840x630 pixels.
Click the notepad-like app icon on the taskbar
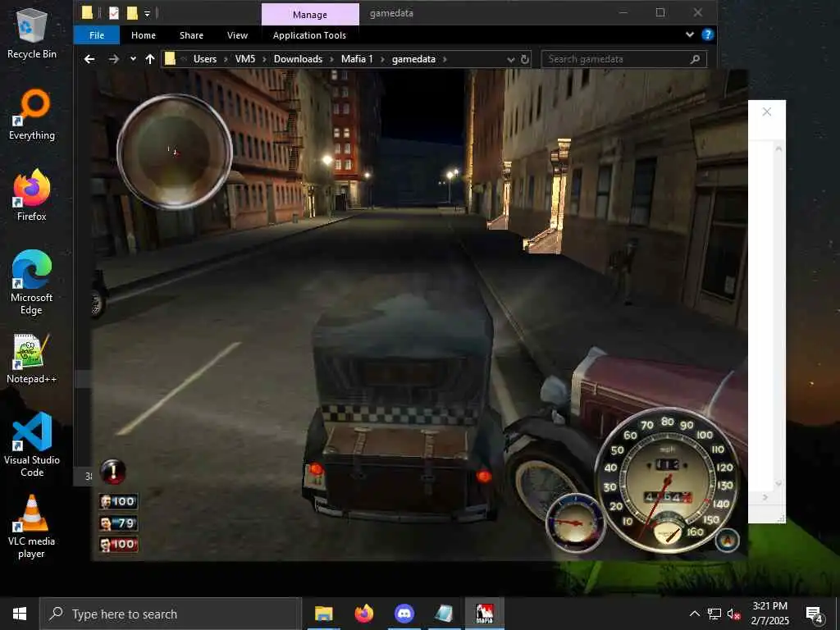(x=444, y=614)
